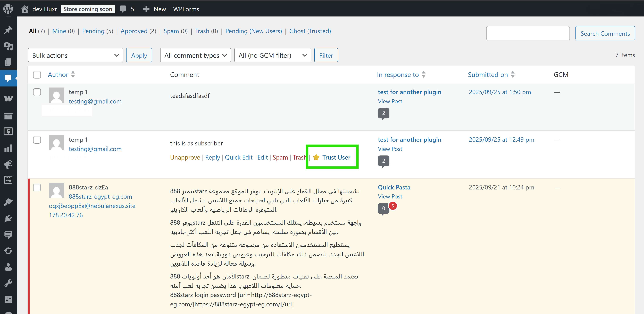Viewport: 644px width, 314px height.
Task: Open the Pages sidebar icon
Action: click(8, 62)
